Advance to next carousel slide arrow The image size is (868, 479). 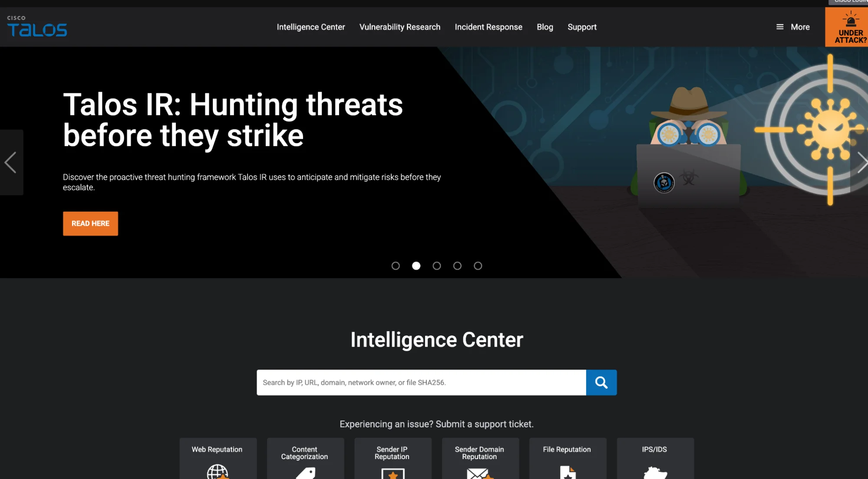point(861,163)
